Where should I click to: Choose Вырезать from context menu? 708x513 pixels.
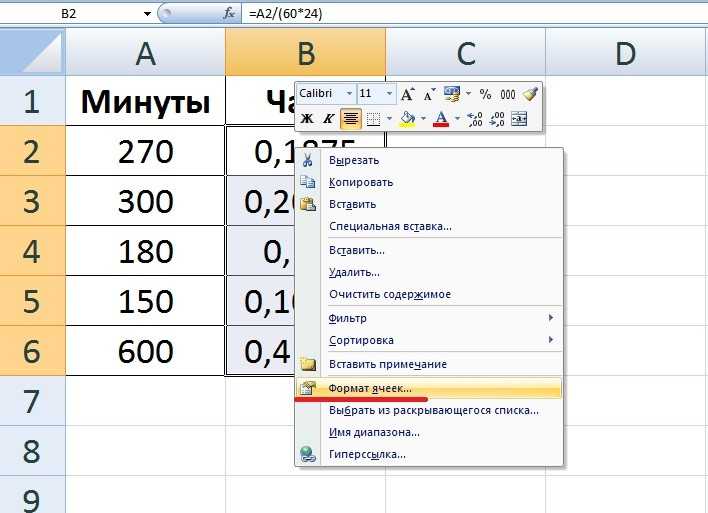tap(429, 160)
